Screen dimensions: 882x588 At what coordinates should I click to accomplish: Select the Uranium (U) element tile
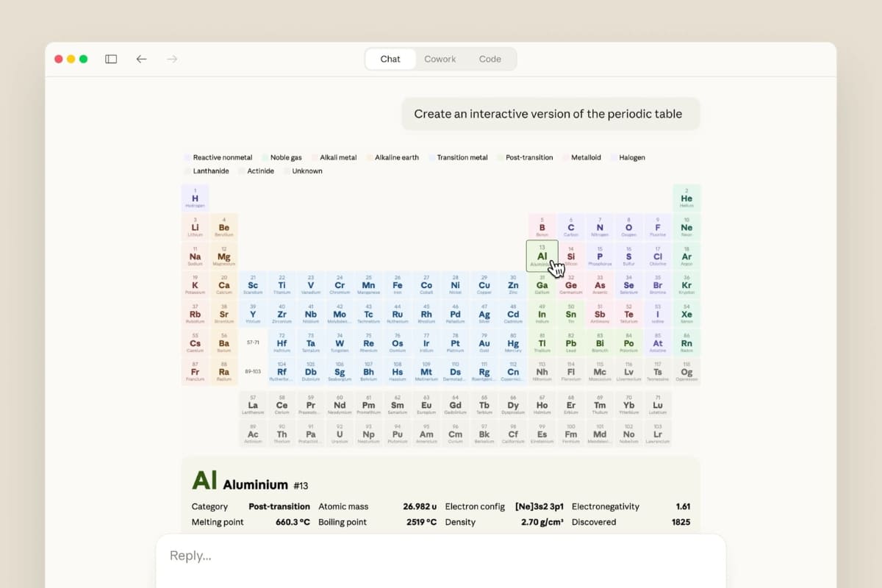(340, 434)
